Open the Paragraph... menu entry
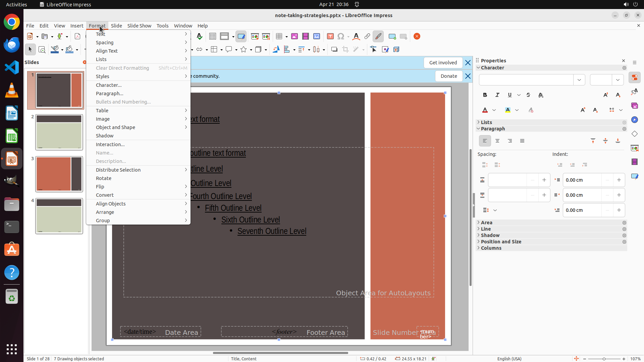This screenshot has height=362, width=644. pos(110,94)
